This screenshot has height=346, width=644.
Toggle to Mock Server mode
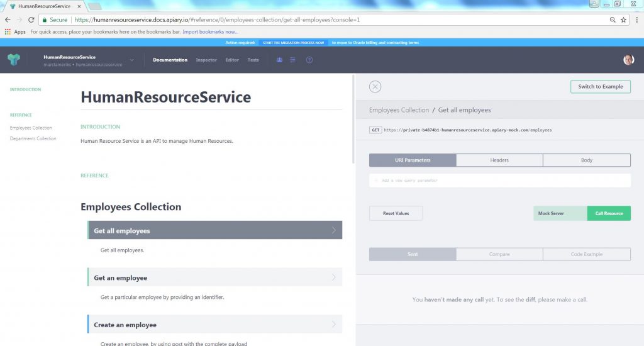point(551,213)
